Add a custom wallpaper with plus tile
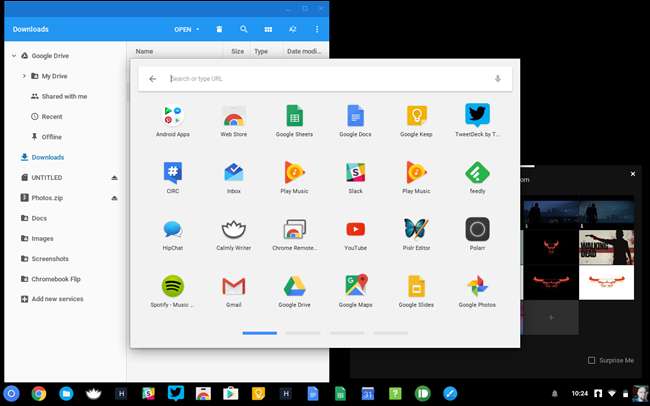650x406 pixels. pos(551,317)
